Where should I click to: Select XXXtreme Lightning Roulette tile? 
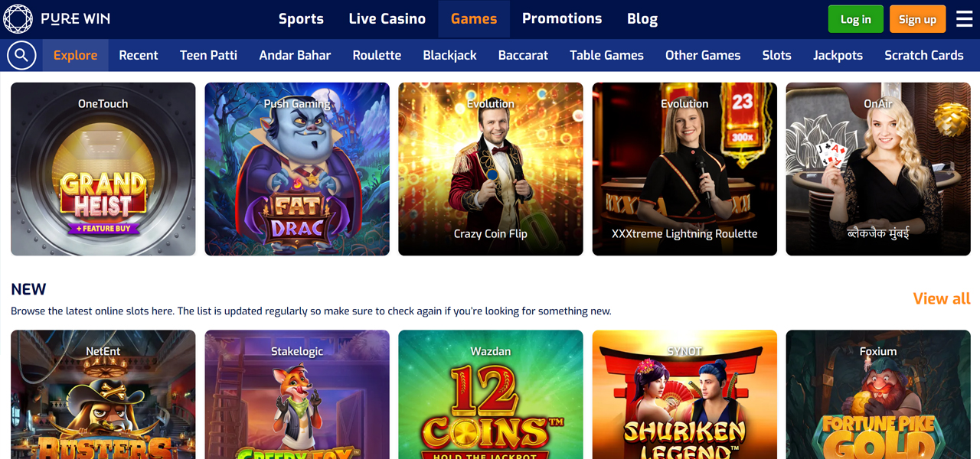(x=684, y=169)
